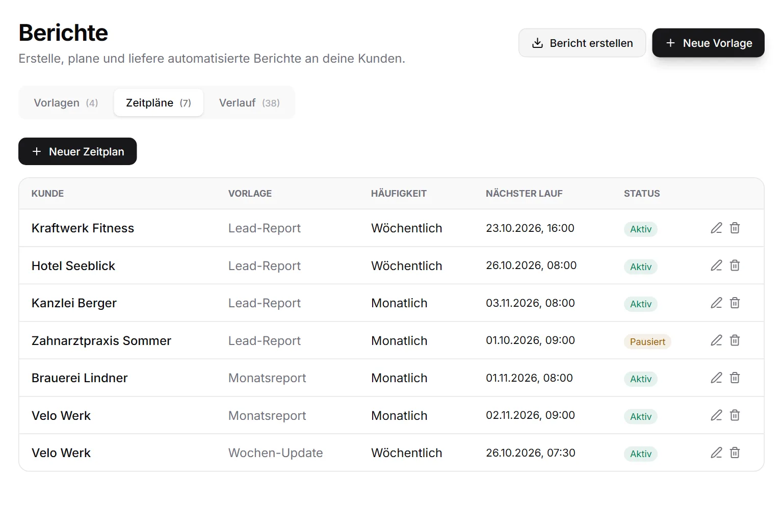Viewport: 783px width, 532px height.
Task: Delete the Kraftwerk Fitness schedule
Action: tap(735, 228)
